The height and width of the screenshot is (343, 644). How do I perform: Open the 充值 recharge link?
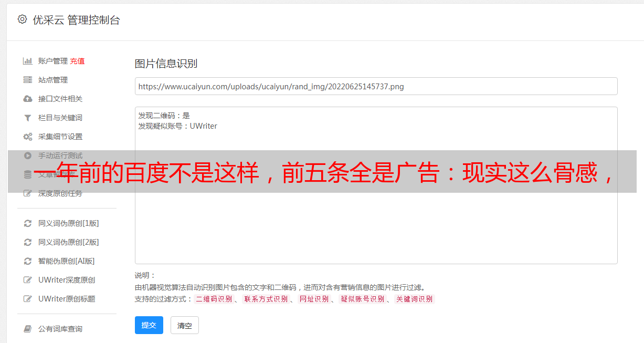coord(77,61)
